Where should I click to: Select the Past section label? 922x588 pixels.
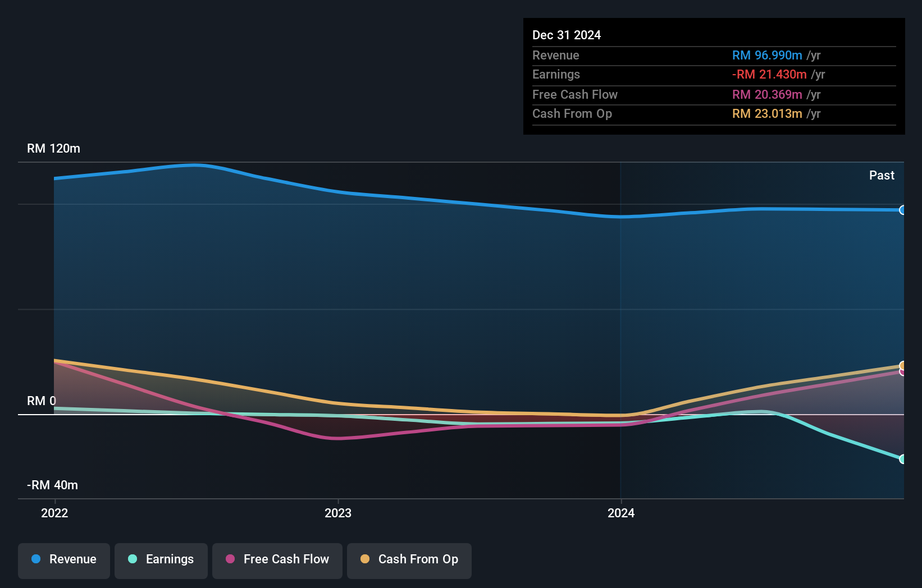coord(882,175)
